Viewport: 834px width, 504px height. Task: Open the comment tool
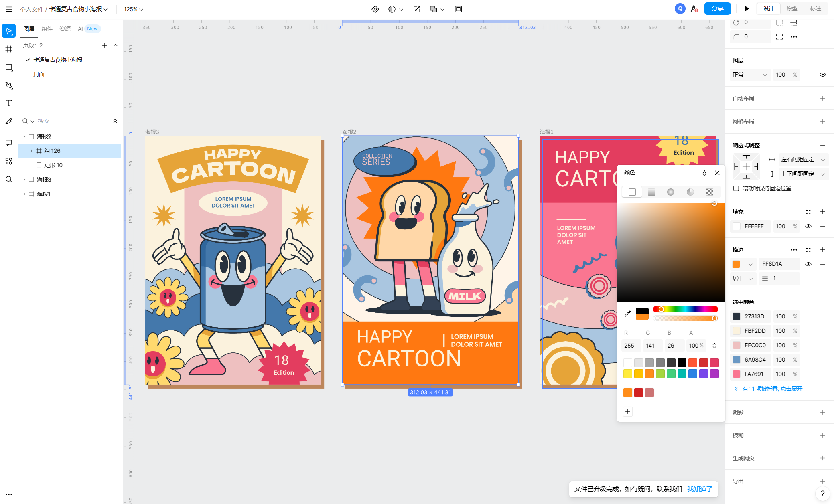(x=9, y=143)
